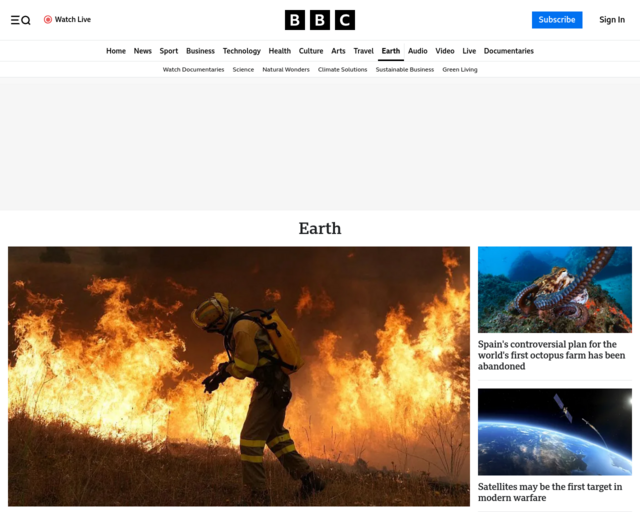Open the Arts section
Screen dimensions: 640x512
tap(338, 51)
